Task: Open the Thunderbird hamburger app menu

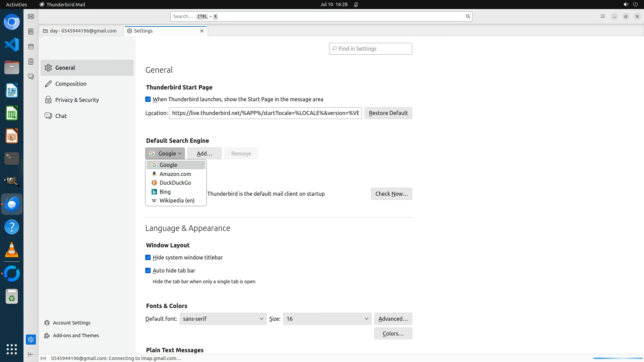Action: [x=602, y=16]
